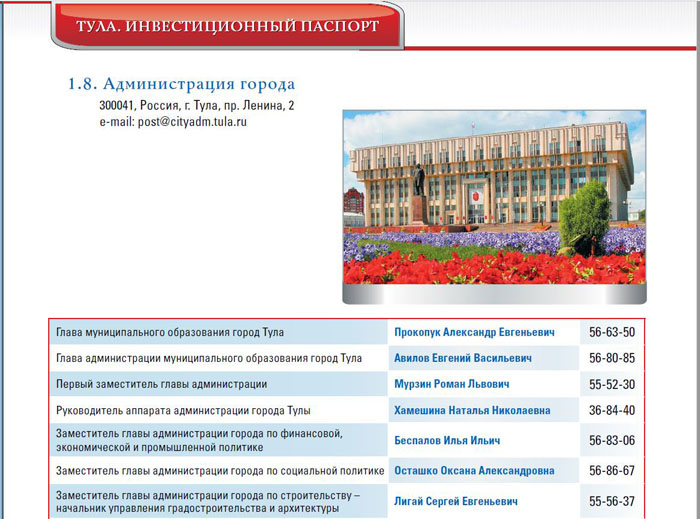Click the name Авилов Евгений Васильевич
700x519 pixels.
point(463,358)
